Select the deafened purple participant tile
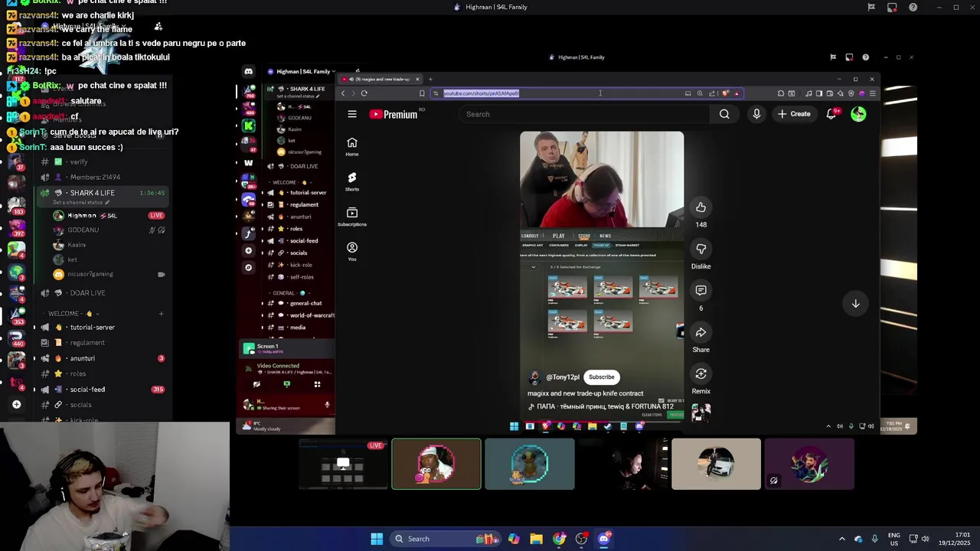Image resolution: width=980 pixels, height=551 pixels. tap(809, 464)
